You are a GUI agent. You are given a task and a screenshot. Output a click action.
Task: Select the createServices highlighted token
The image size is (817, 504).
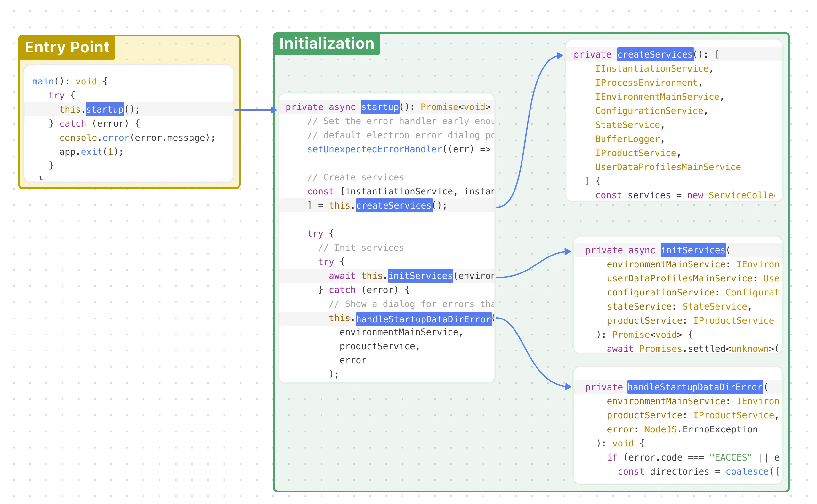point(394,205)
